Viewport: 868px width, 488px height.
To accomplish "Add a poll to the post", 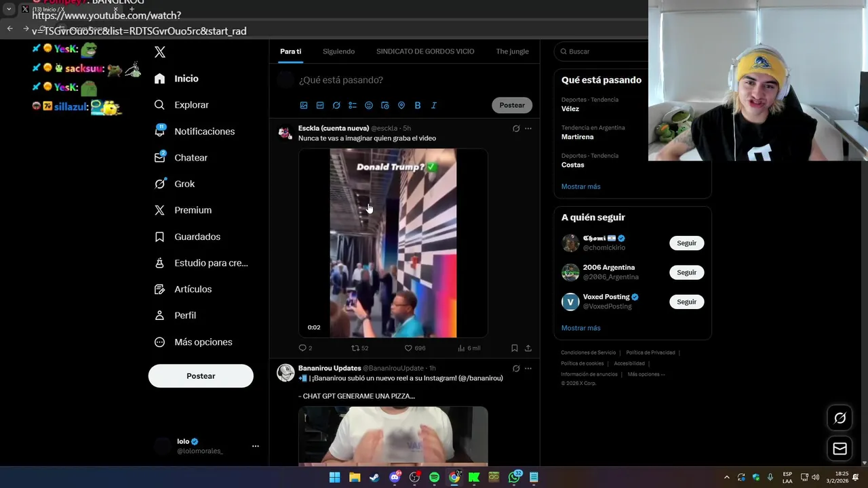I will click(x=353, y=105).
